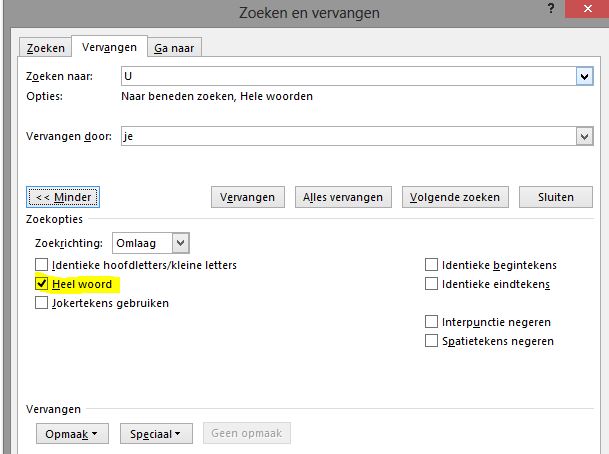Collapse options with Minder button
This screenshot has width=609, height=454.
pos(63,197)
